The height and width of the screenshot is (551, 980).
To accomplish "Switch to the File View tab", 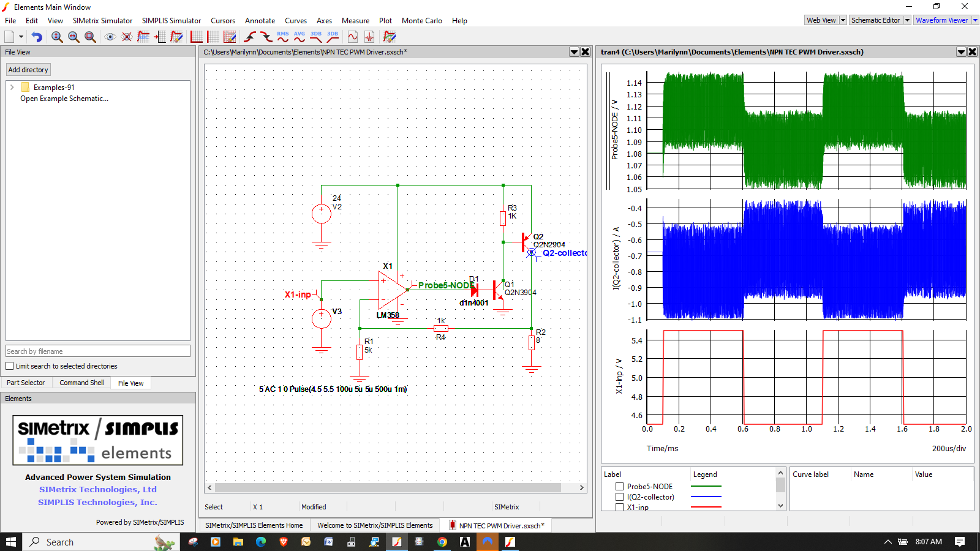I will [x=131, y=383].
